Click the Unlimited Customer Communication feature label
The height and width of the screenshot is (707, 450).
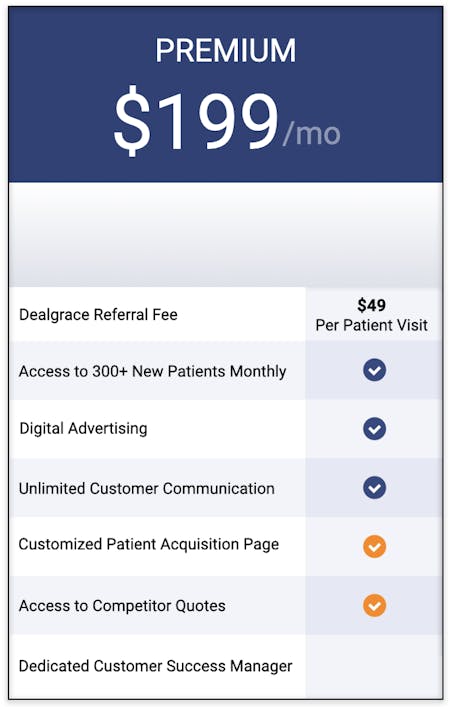(x=147, y=488)
